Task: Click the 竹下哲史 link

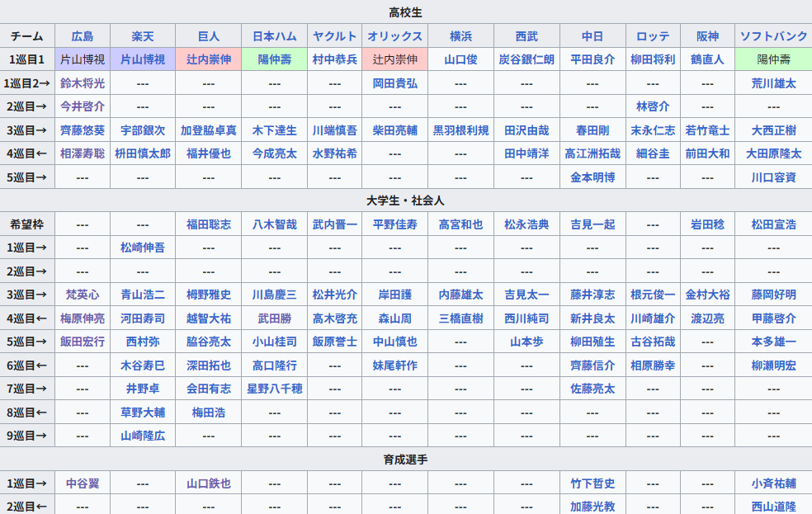Action: pyautogui.click(x=592, y=483)
